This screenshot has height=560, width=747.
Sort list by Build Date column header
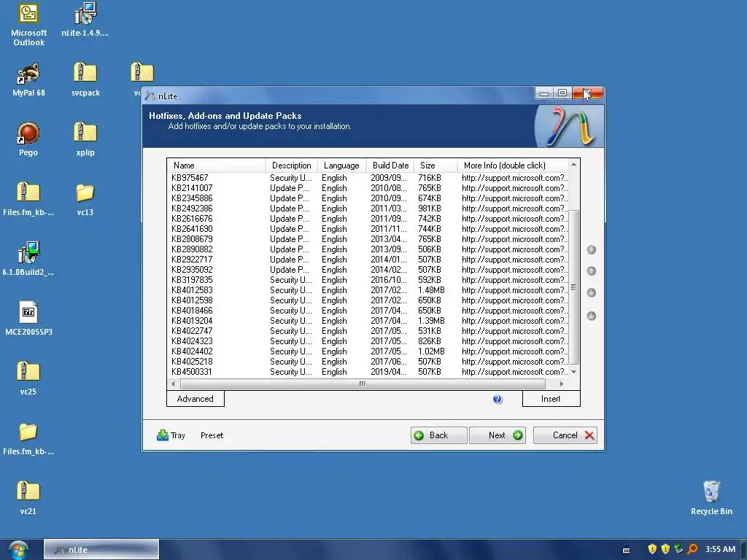click(x=390, y=166)
